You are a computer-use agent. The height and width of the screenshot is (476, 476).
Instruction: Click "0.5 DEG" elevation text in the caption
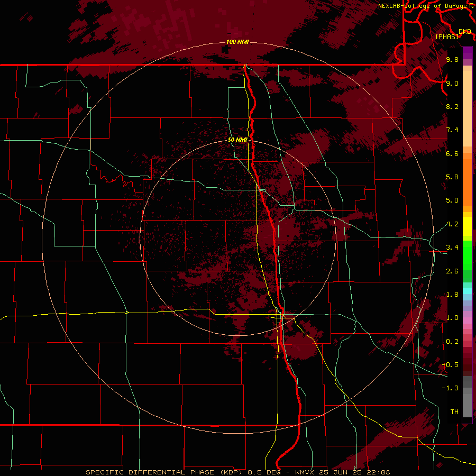point(264,472)
